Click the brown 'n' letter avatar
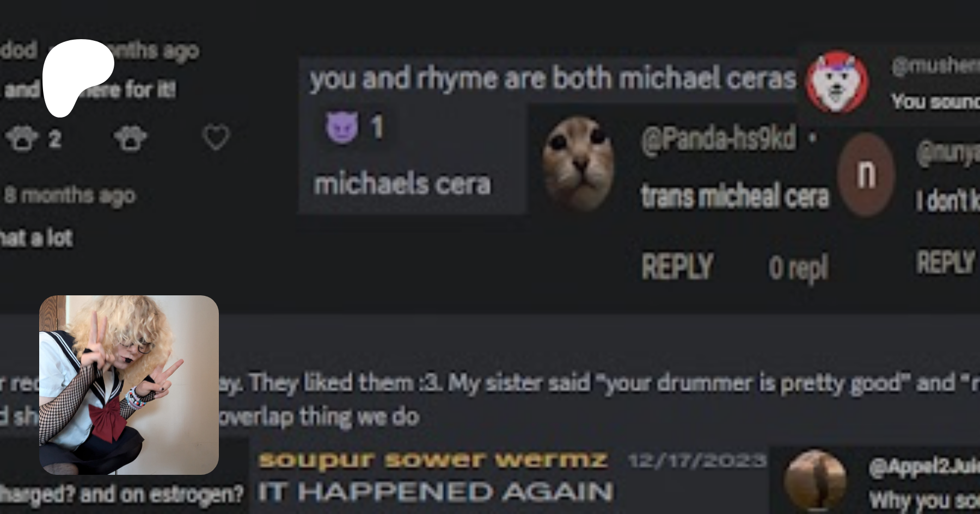Image resolution: width=980 pixels, height=514 pixels. pos(866,175)
